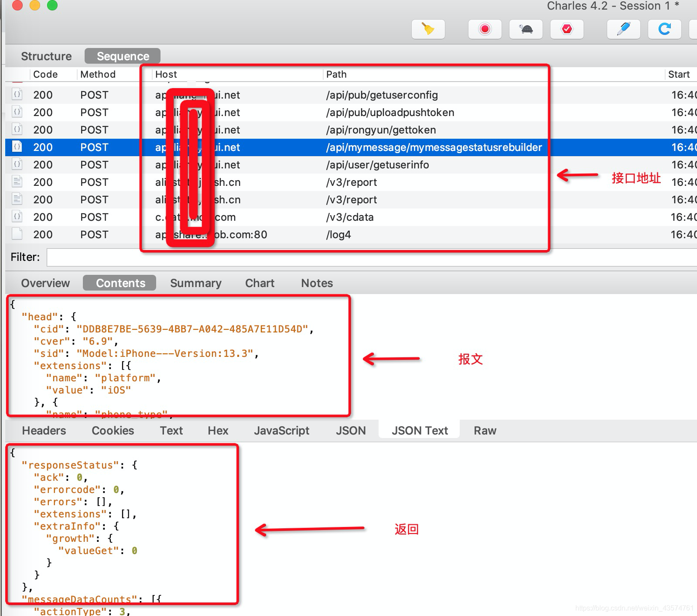697x616 pixels.
Task: Switch to the JavaScript view tab
Action: (281, 431)
